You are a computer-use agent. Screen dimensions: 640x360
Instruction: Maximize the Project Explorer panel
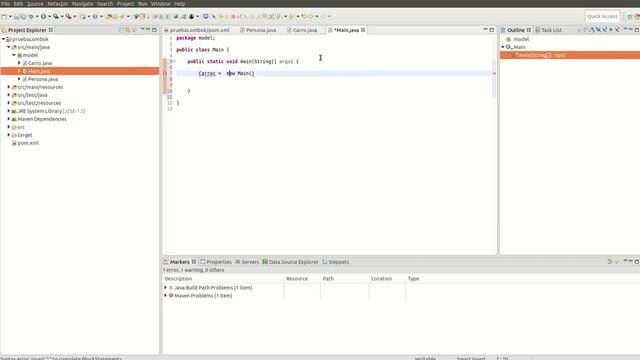click(x=154, y=30)
